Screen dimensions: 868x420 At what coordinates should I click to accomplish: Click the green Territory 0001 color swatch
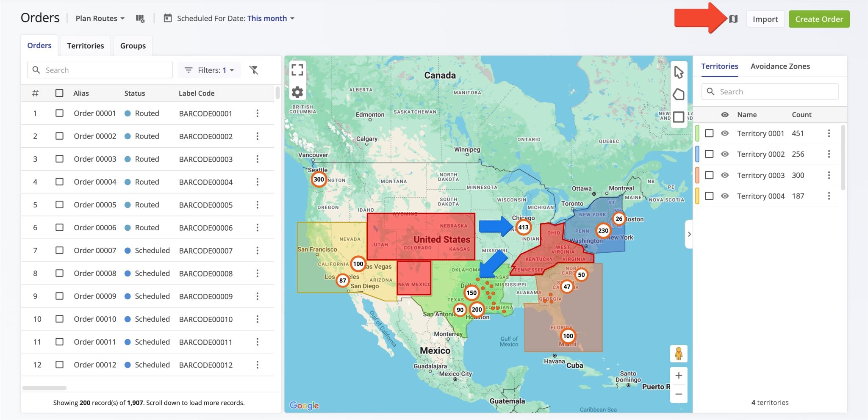click(x=697, y=133)
